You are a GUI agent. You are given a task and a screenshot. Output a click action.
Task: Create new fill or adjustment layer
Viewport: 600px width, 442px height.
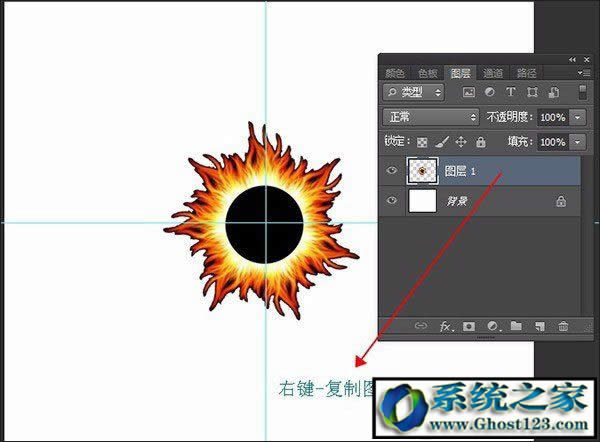click(494, 326)
